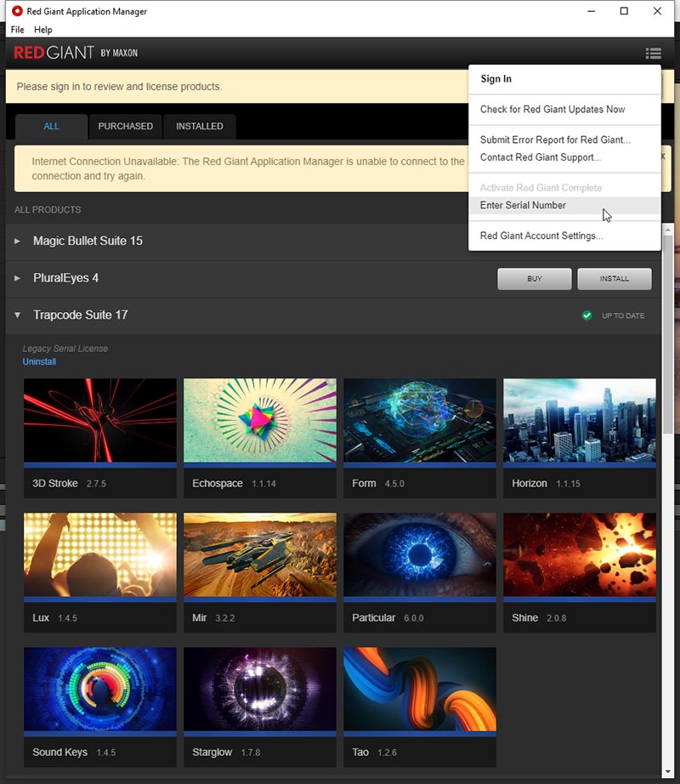Click the Uninstall link under Trapcode Suite
The width and height of the screenshot is (680, 784).
point(39,361)
